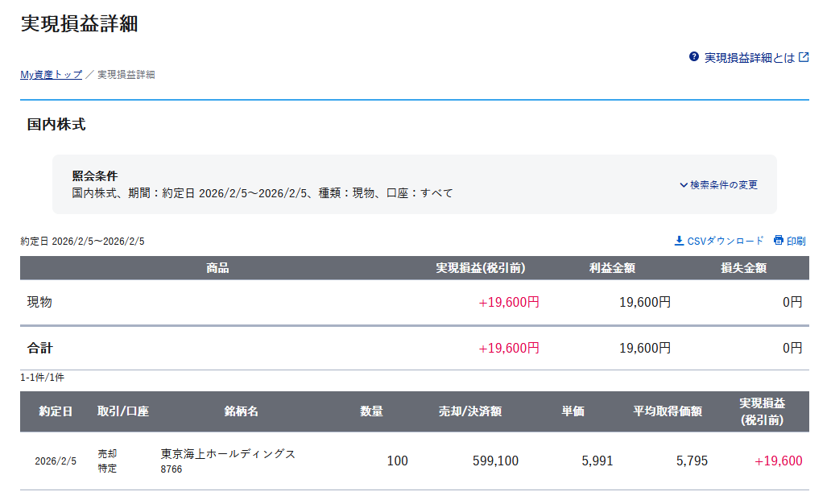Click the external link icon after 実現損益詳細とは

[803, 57]
